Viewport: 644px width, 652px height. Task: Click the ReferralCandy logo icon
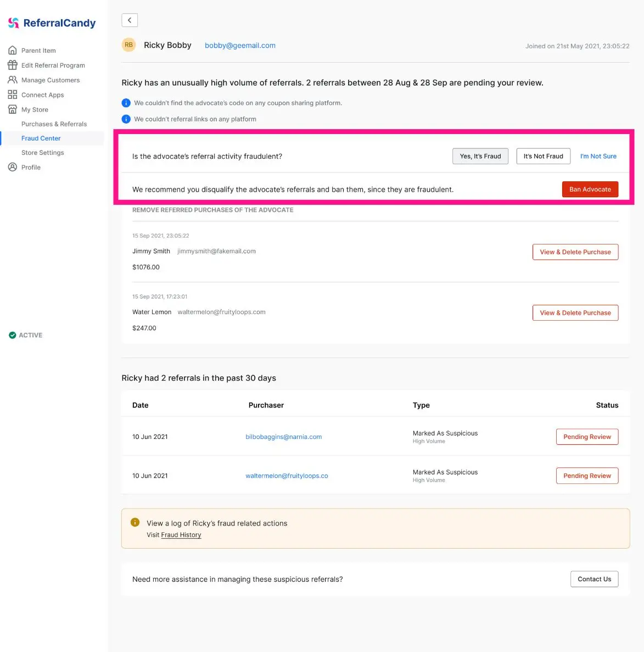click(13, 23)
